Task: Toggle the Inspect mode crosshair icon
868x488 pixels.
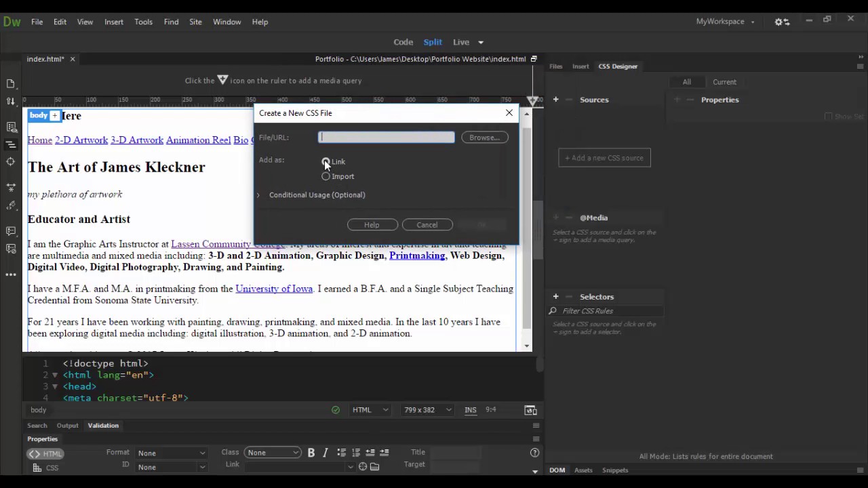Action: 10,162
